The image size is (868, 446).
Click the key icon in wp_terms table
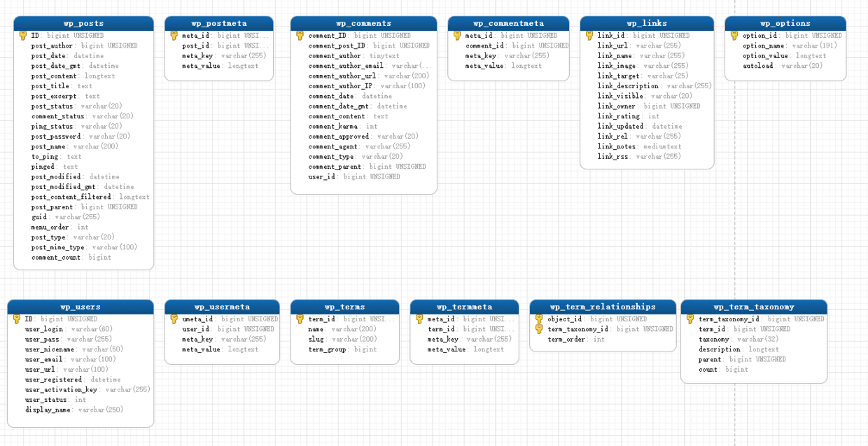(x=300, y=319)
